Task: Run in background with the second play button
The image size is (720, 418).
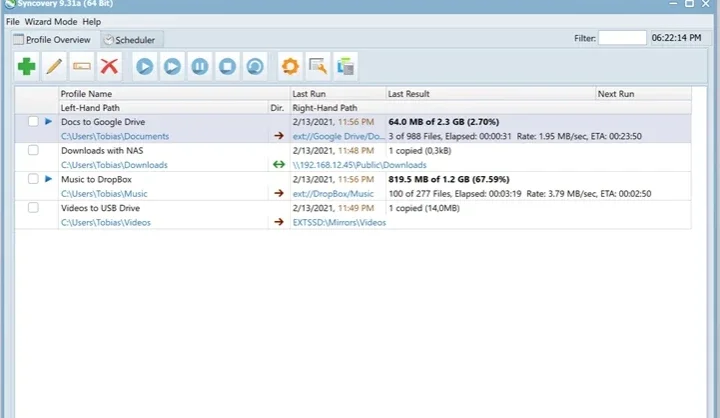Action: (x=172, y=67)
